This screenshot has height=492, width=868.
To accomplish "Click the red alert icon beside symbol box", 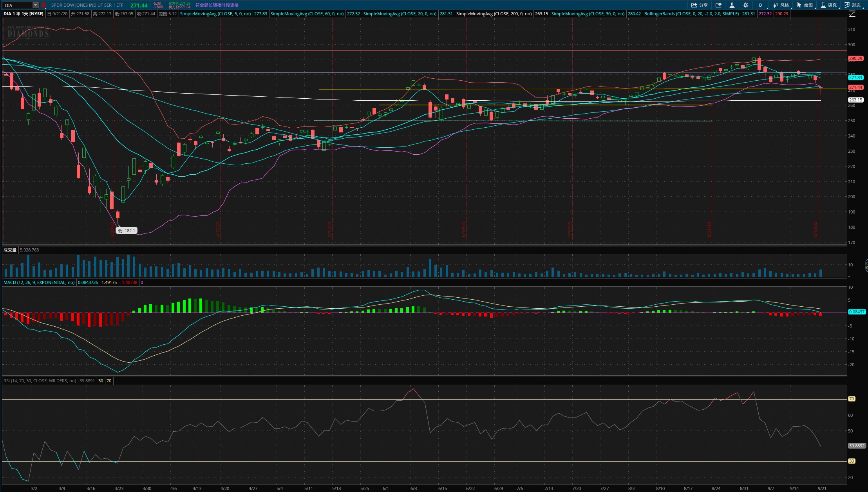I will 43,5.
